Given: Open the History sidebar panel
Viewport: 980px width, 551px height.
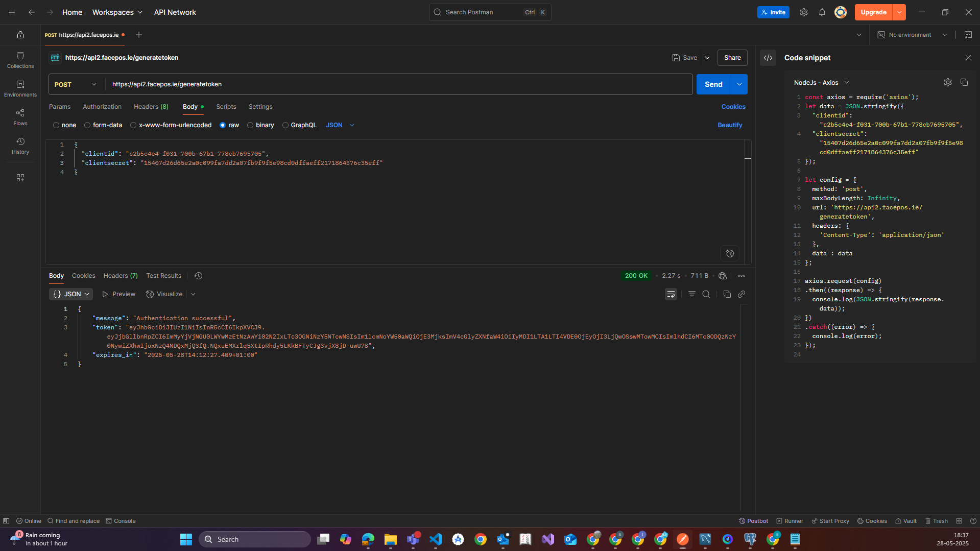Looking at the screenshot, I should (20, 146).
